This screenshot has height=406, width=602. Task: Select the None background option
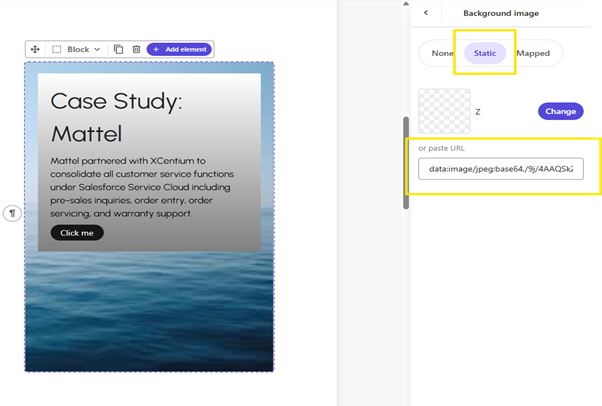point(442,53)
